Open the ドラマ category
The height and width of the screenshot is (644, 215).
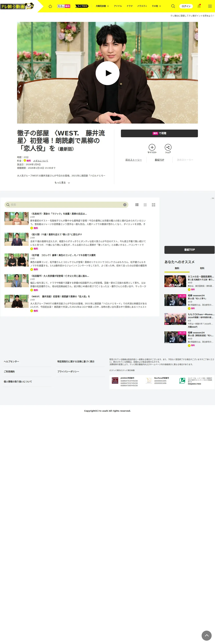click(130, 6)
